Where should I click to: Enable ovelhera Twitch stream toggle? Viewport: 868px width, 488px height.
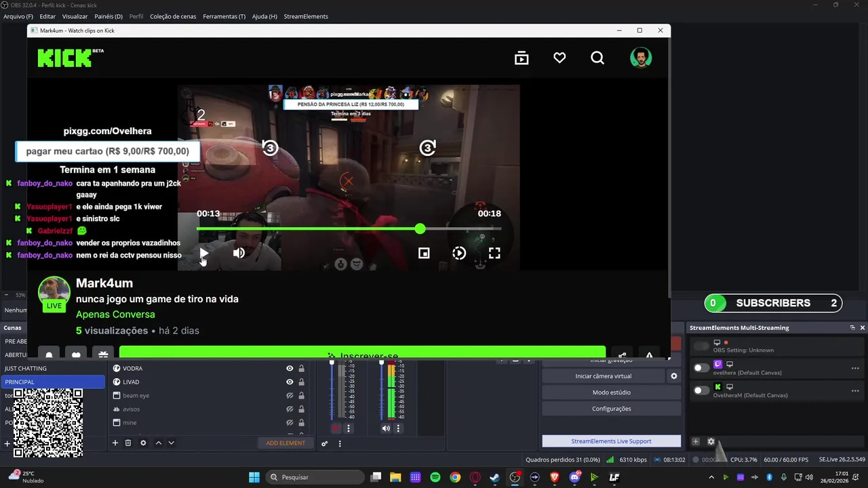coord(701,368)
